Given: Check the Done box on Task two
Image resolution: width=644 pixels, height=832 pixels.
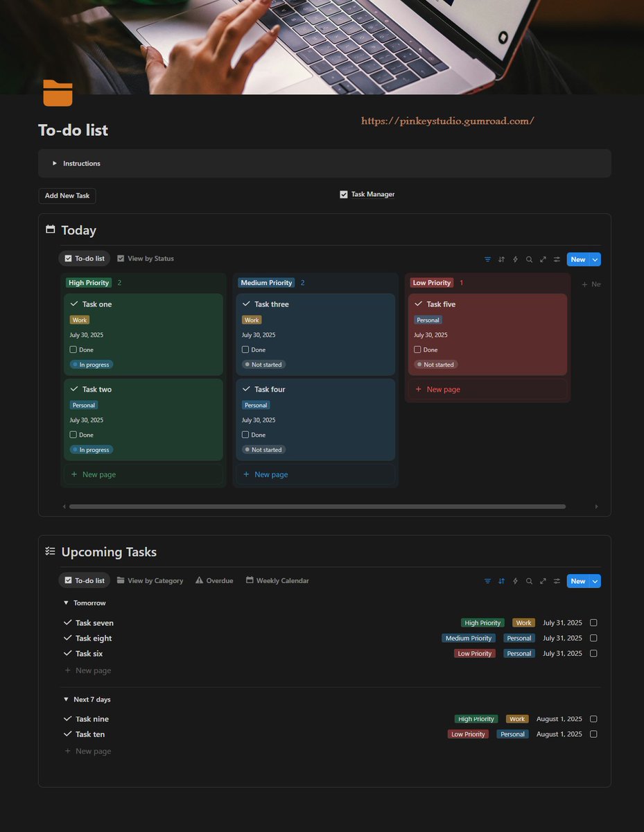Looking at the screenshot, I should coord(73,435).
